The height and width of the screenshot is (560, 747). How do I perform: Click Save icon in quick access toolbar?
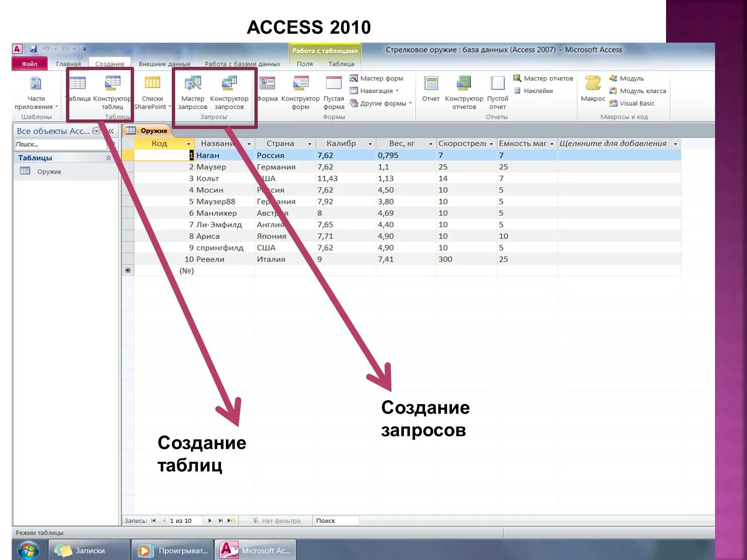click(33, 49)
